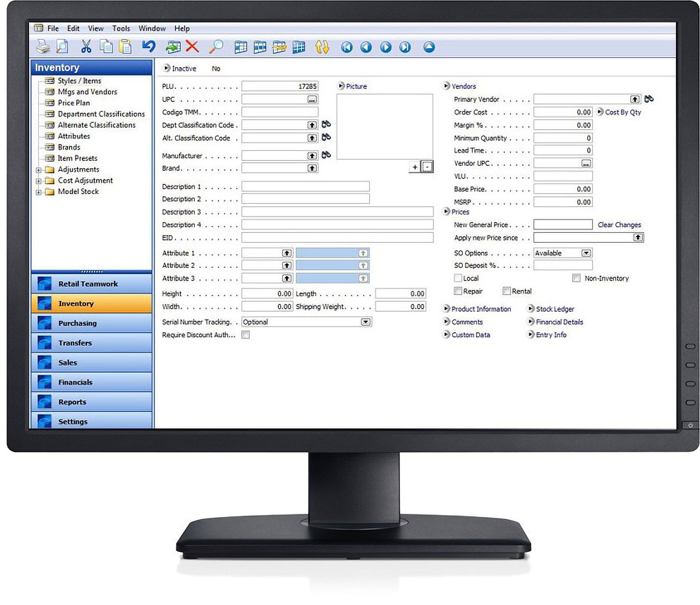This screenshot has height=605, width=700.
Task: Click the printer icon in toolbar
Action: pyautogui.click(x=43, y=47)
